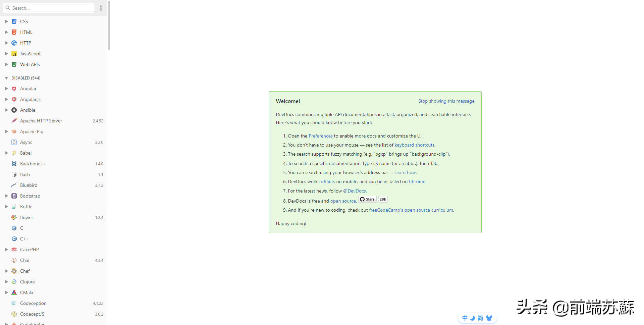This screenshot has width=644, height=325.
Task: Expand the Web APIs docs tree
Action: [6, 64]
